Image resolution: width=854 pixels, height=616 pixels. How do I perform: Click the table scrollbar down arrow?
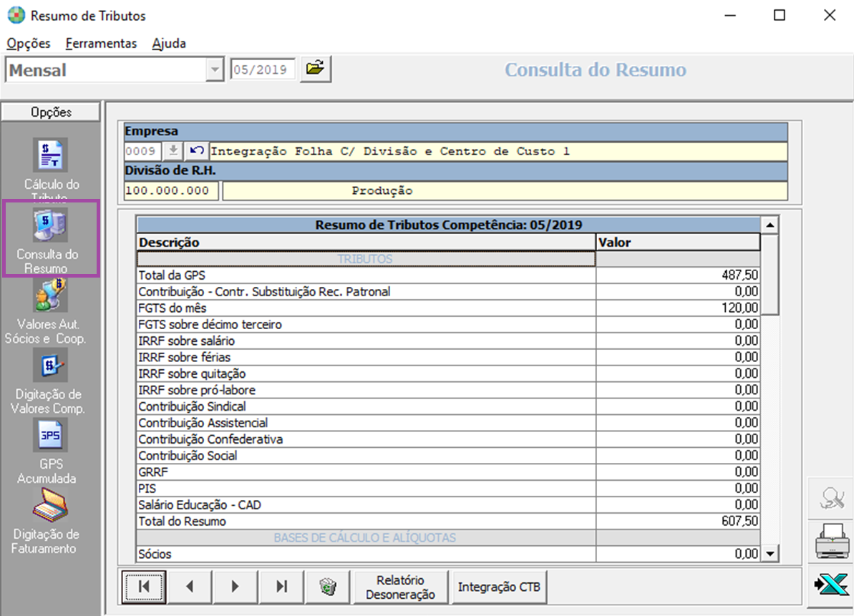[x=770, y=554]
